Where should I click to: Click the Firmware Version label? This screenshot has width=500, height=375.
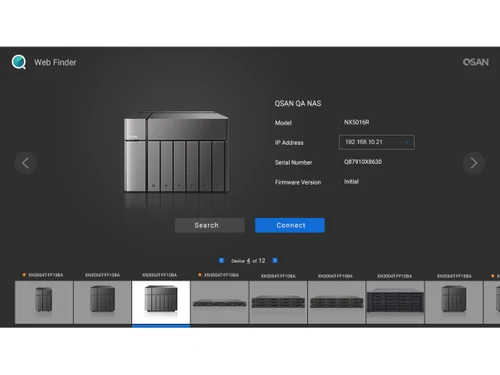point(298,182)
